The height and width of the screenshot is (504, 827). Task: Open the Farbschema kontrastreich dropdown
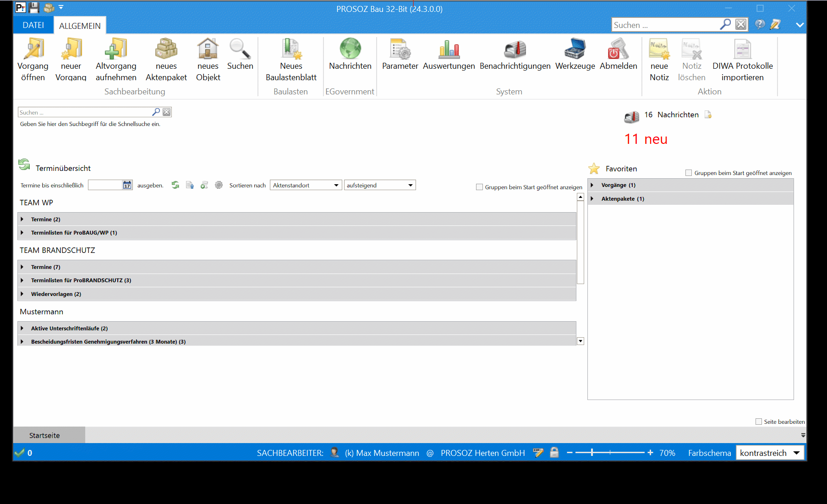click(770, 453)
